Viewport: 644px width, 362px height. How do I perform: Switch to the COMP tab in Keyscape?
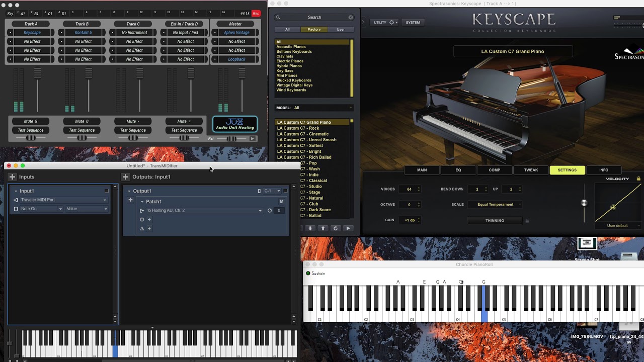(x=495, y=170)
